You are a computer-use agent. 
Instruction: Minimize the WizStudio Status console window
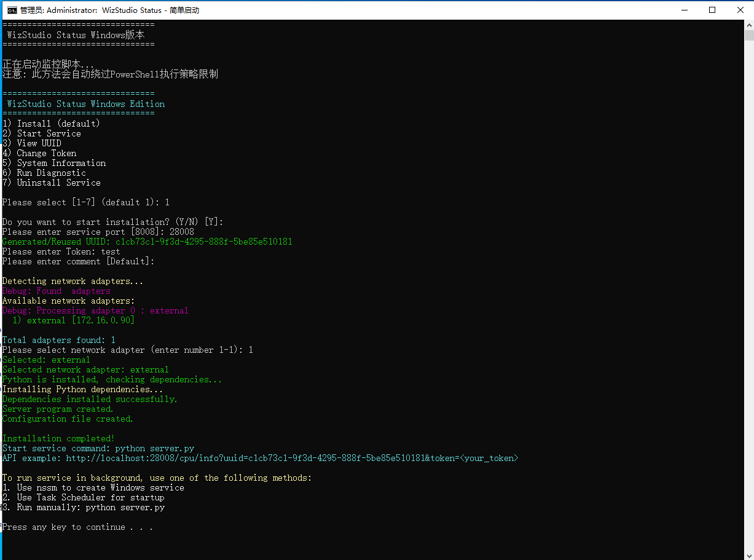tap(685, 10)
